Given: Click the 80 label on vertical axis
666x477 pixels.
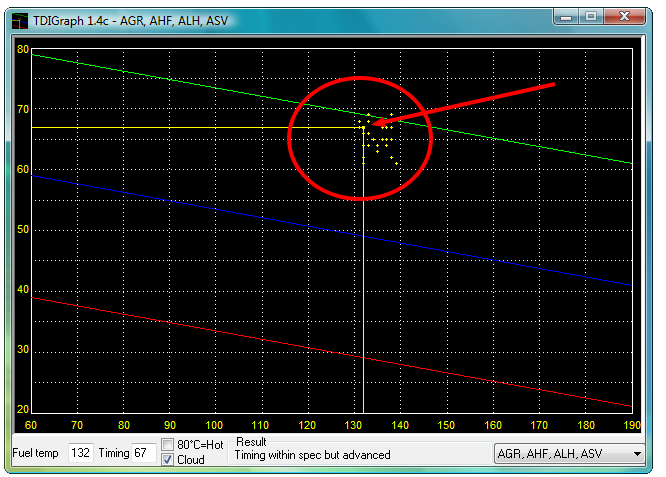Looking at the screenshot, I should pyautogui.click(x=23, y=49).
